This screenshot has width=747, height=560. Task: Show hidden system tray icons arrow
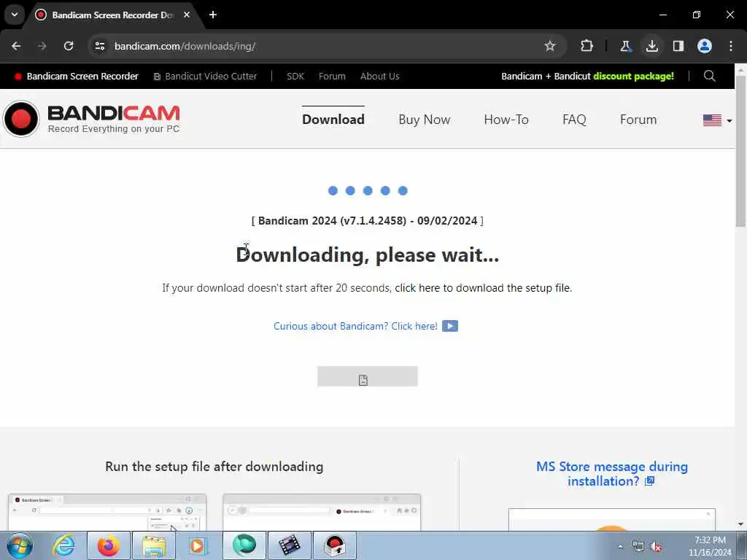(620, 546)
